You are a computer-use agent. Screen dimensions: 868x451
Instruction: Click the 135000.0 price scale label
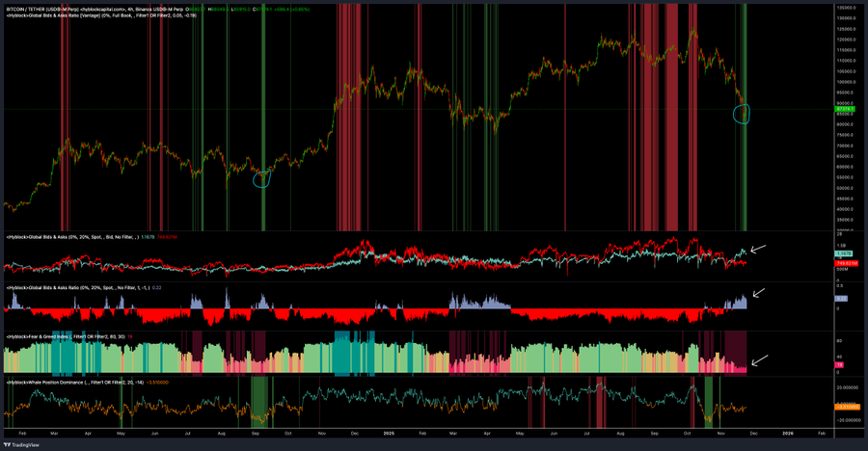[846, 8]
